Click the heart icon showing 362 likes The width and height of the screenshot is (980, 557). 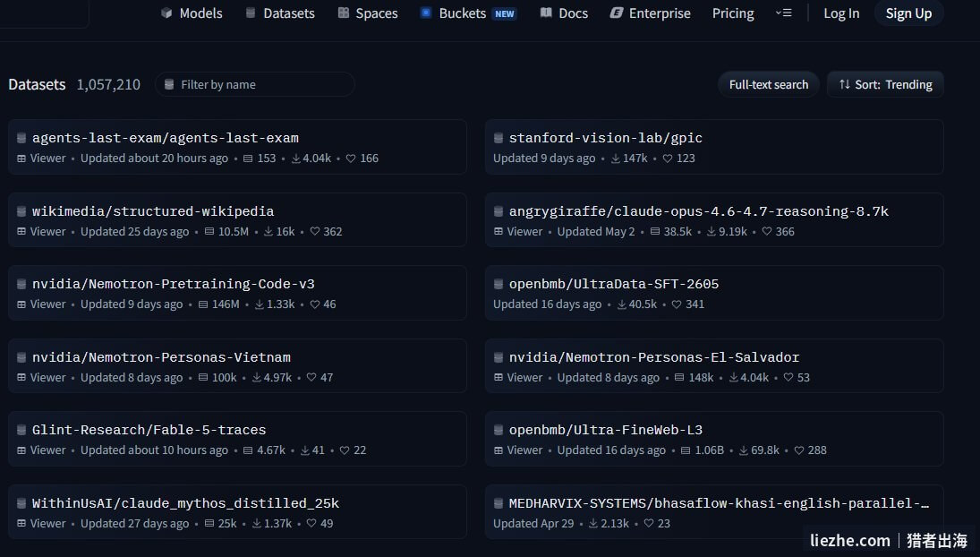[x=314, y=231]
